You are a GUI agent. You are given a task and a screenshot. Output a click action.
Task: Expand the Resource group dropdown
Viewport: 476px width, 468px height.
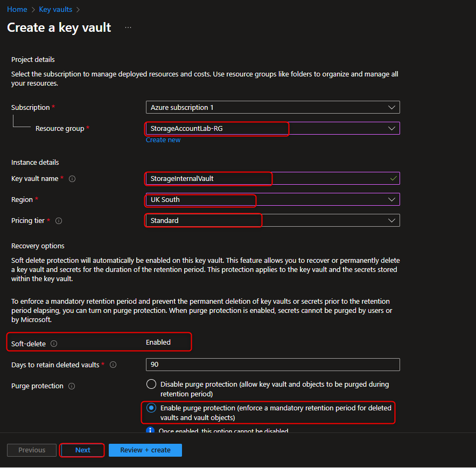[345, 128]
